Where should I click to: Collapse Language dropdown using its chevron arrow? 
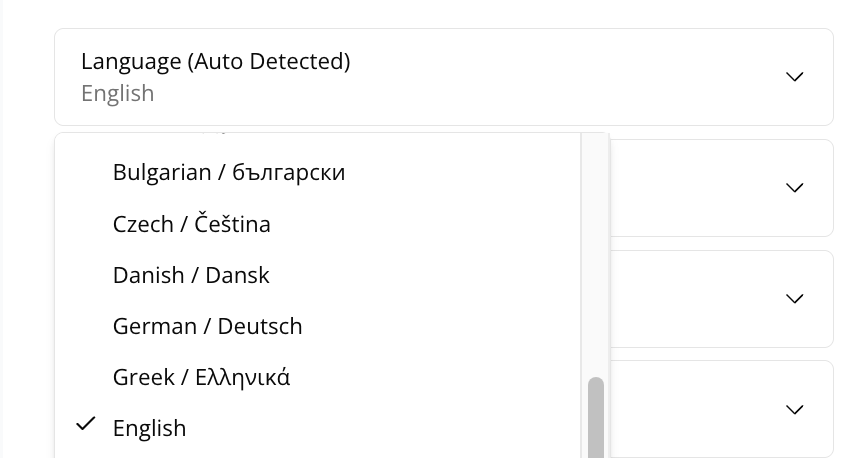(795, 77)
